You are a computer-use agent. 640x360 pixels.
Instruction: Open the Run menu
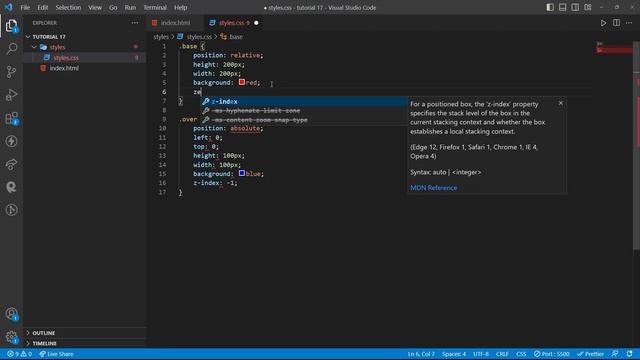(x=130, y=7)
